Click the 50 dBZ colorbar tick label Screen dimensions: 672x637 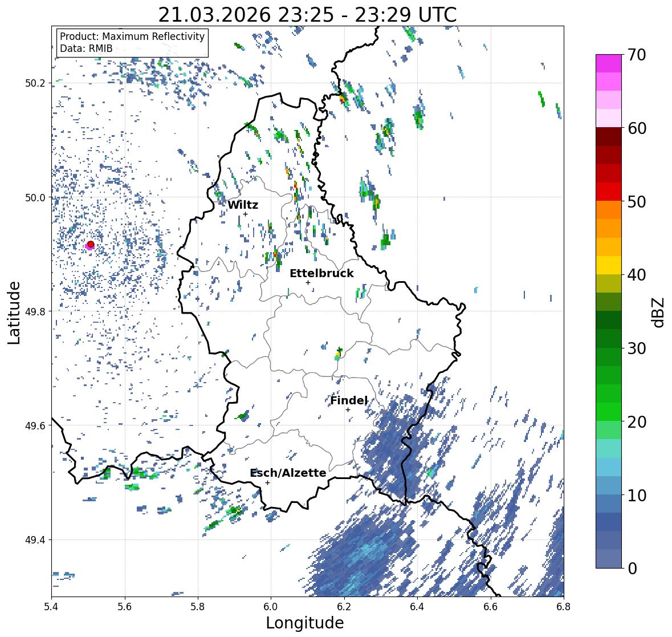click(637, 202)
